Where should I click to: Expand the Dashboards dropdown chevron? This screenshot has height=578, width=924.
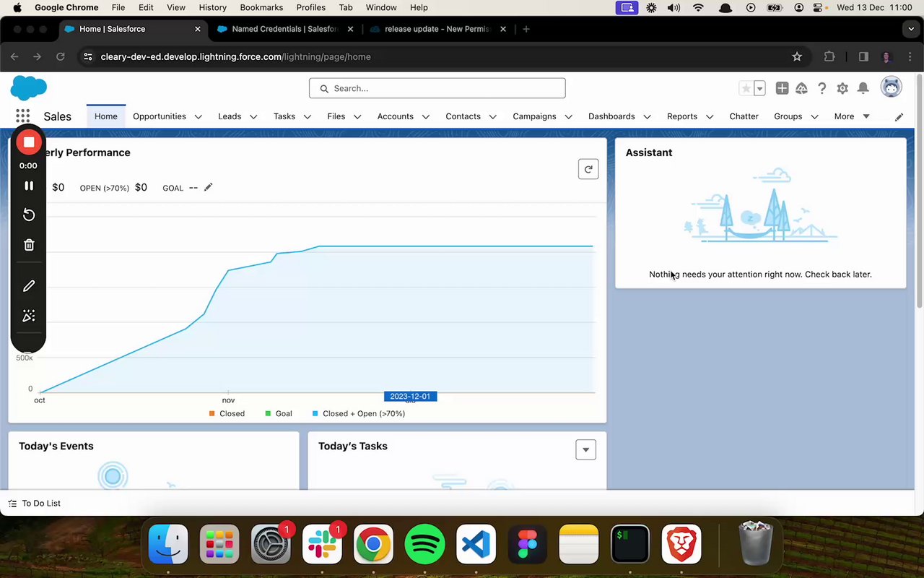pyautogui.click(x=648, y=116)
